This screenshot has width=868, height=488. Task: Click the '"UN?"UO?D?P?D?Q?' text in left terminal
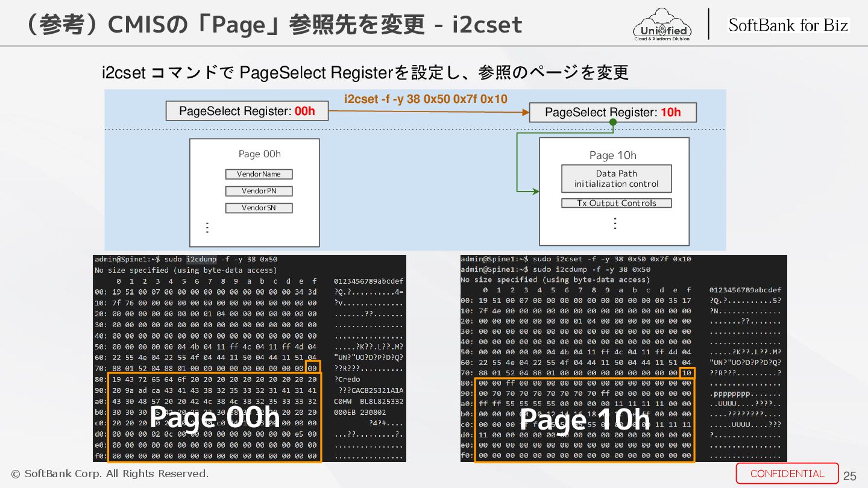point(369,358)
